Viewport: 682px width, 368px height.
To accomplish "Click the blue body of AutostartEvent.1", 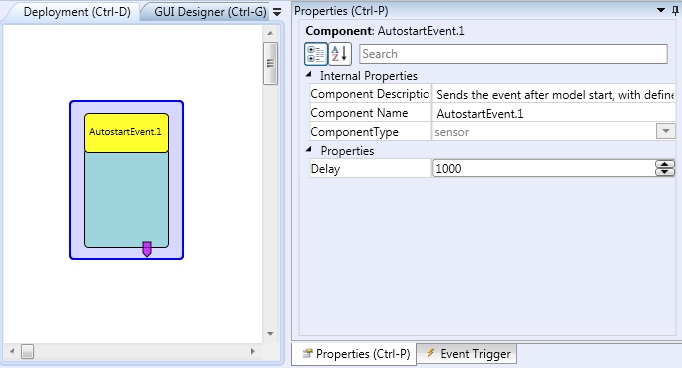I will pos(126,199).
